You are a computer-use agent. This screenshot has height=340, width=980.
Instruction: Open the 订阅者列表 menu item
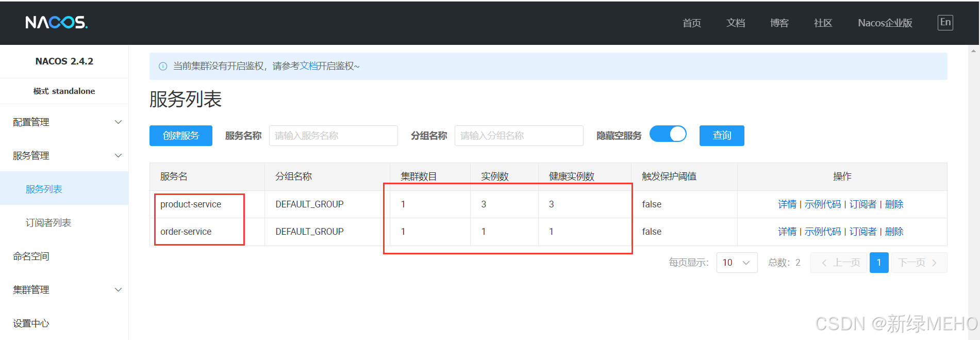click(64, 223)
